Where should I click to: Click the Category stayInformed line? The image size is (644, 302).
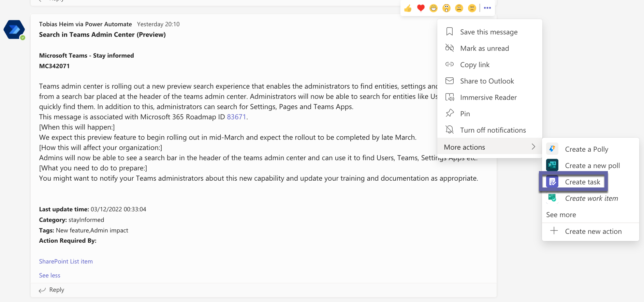72,220
